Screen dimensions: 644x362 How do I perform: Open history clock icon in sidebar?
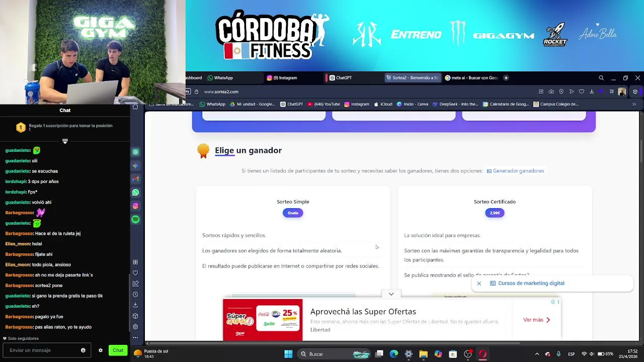pos(135,295)
